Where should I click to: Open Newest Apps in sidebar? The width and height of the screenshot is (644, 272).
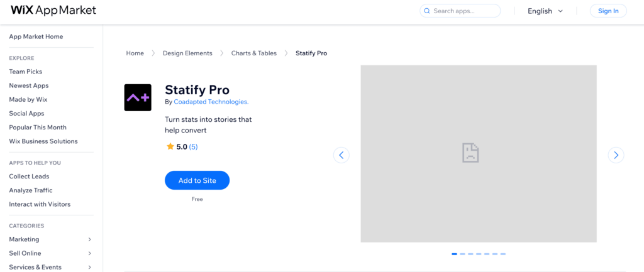click(29, 85)
